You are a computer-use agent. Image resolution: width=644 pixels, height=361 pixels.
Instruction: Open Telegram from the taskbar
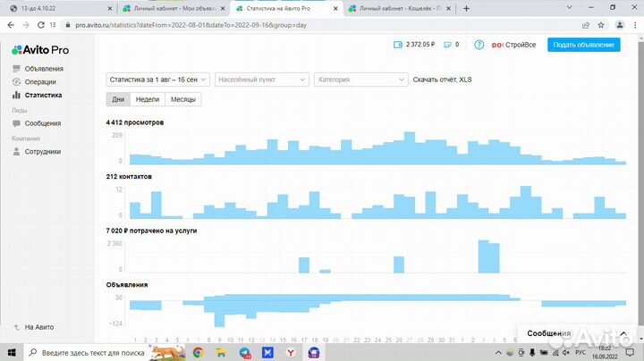point(245,353)
